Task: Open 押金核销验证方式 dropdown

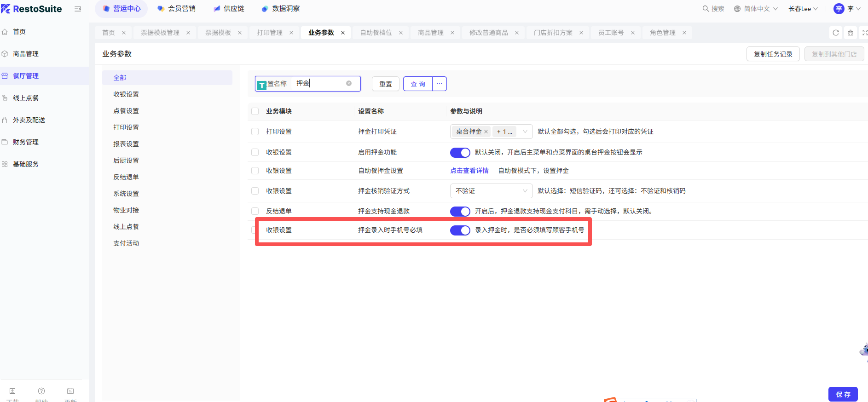Action: point(491,191)
